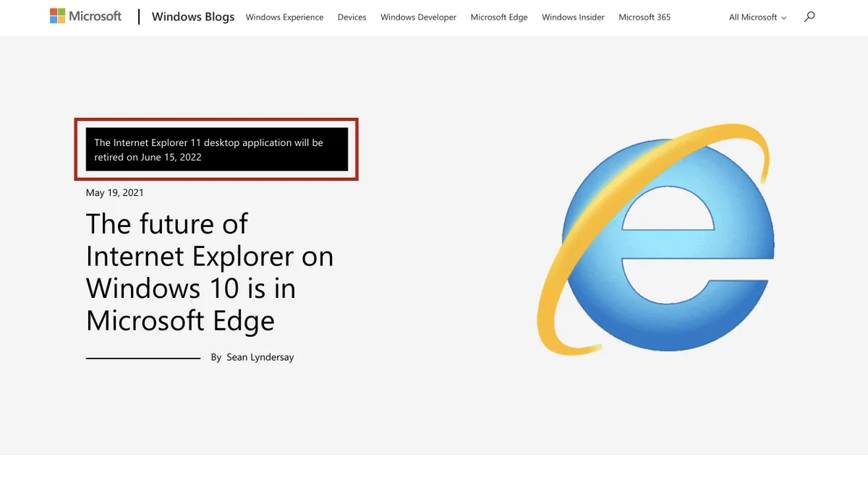Open author Sean Lyndersay's profile link
The height and width of the screenshot is (488, 868).
point(260,356)
